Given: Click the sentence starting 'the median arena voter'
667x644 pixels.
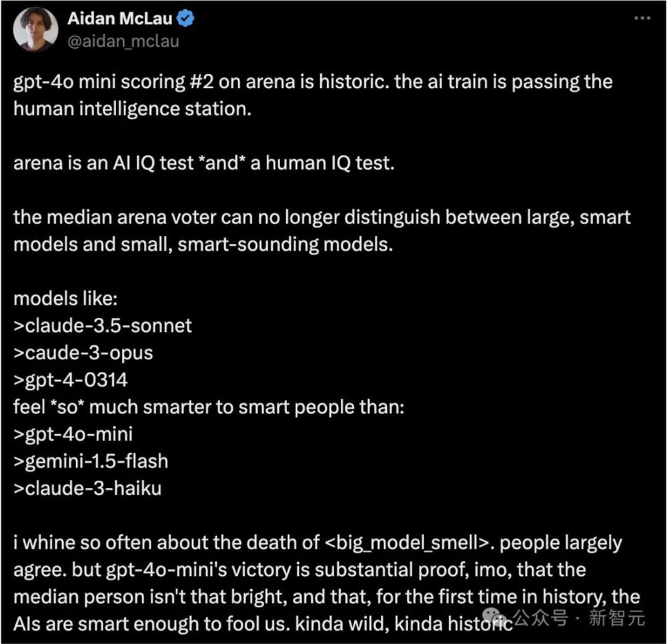Looking at the screenshot, I should (x=321, y=217).
